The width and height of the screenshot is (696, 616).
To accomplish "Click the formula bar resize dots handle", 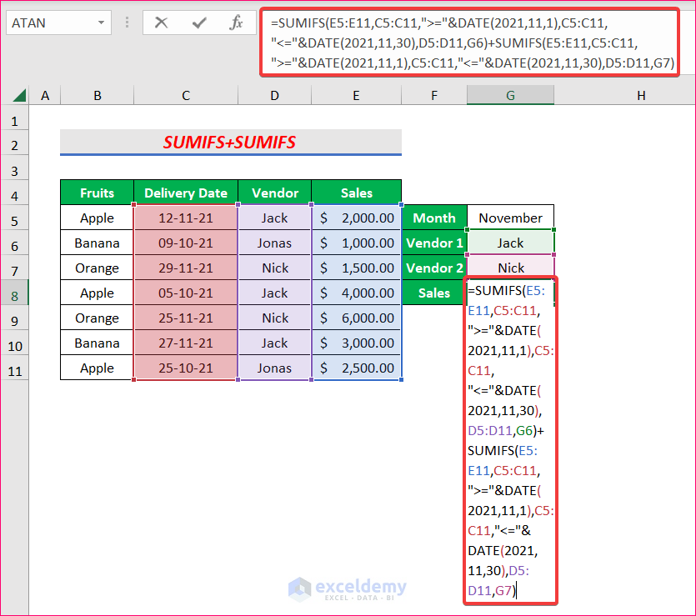I will (x=127, y=23).
